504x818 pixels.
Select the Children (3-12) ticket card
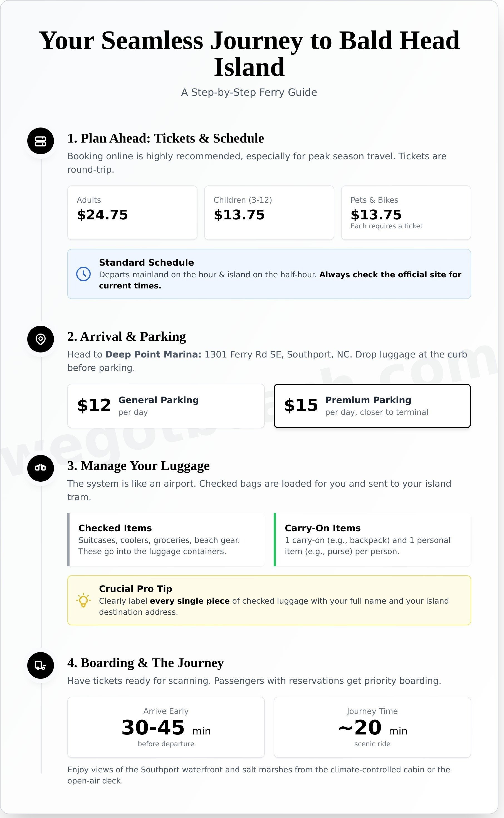point(269,212)
